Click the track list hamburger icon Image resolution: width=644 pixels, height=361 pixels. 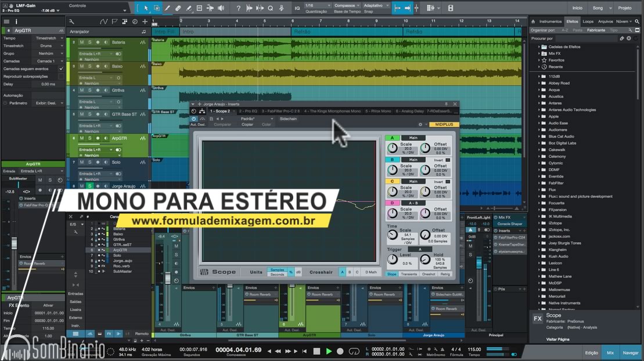(x=6, y=21)
